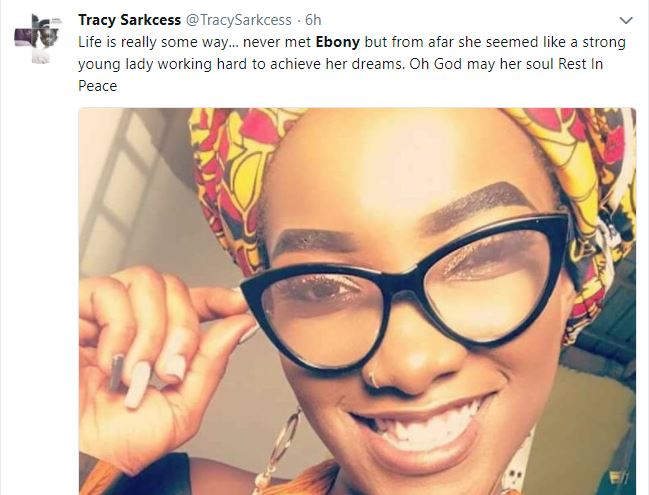Click the bold word Ebony

coord(338,42)
